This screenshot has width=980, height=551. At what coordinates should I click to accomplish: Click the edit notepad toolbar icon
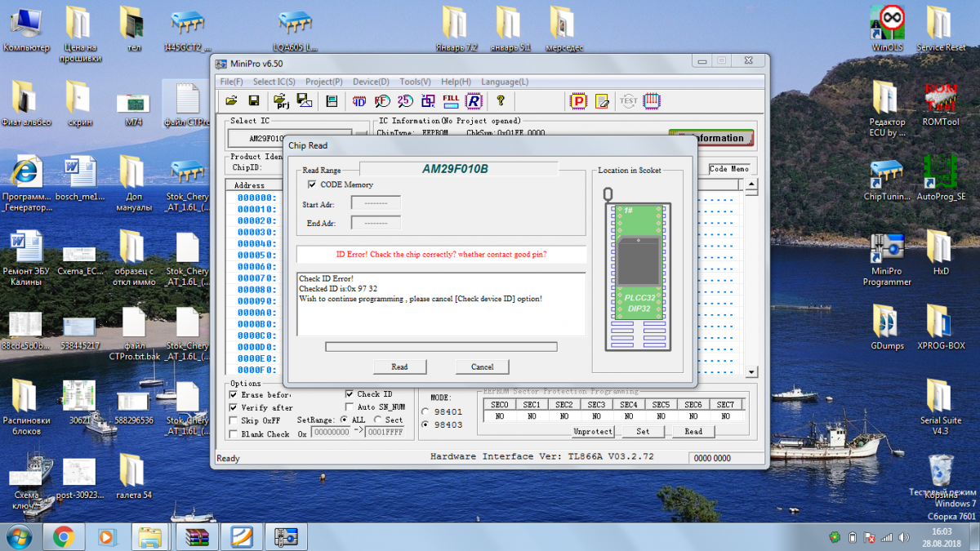(x=602, y=101)
